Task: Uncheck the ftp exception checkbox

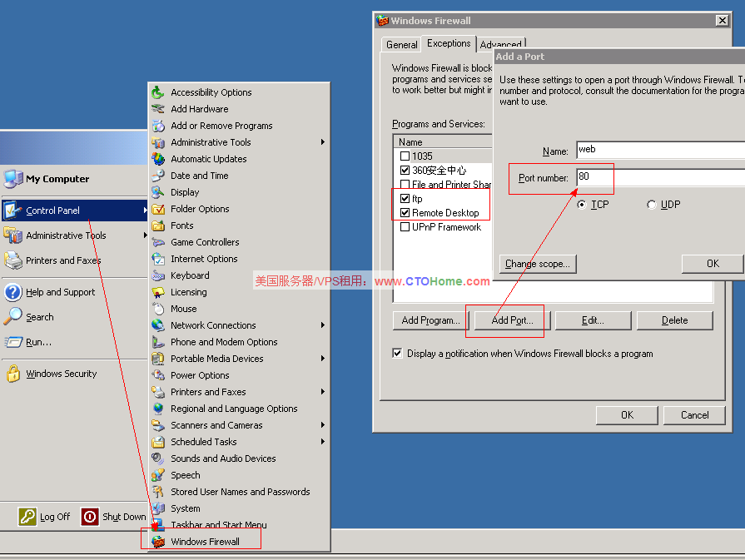Action: (405, 198)
